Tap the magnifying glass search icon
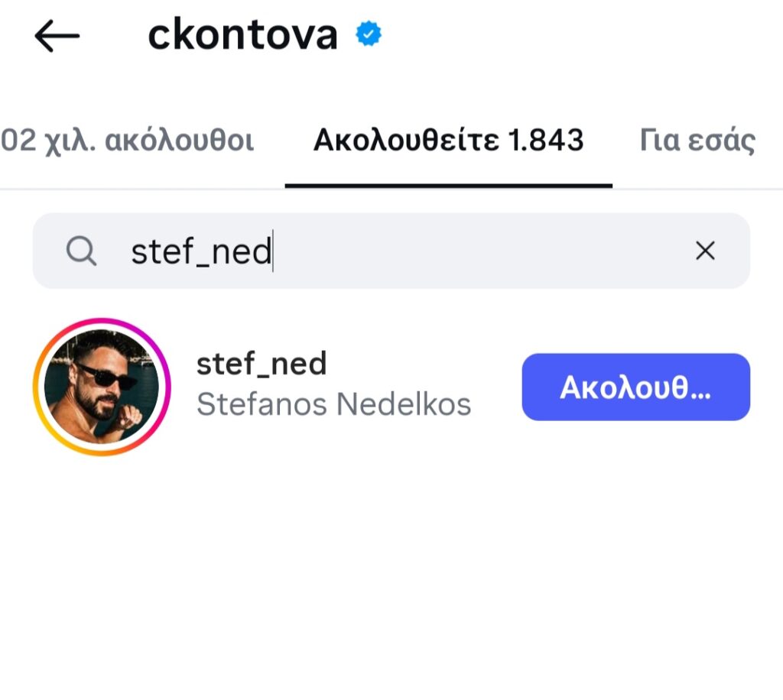This screenshot has height=700, width=783. point(81,251)
